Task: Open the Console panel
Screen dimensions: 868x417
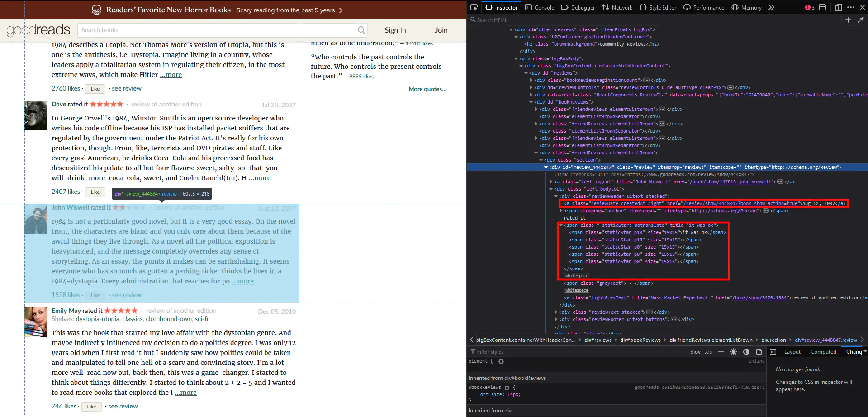Action: [x=540, y=7]
